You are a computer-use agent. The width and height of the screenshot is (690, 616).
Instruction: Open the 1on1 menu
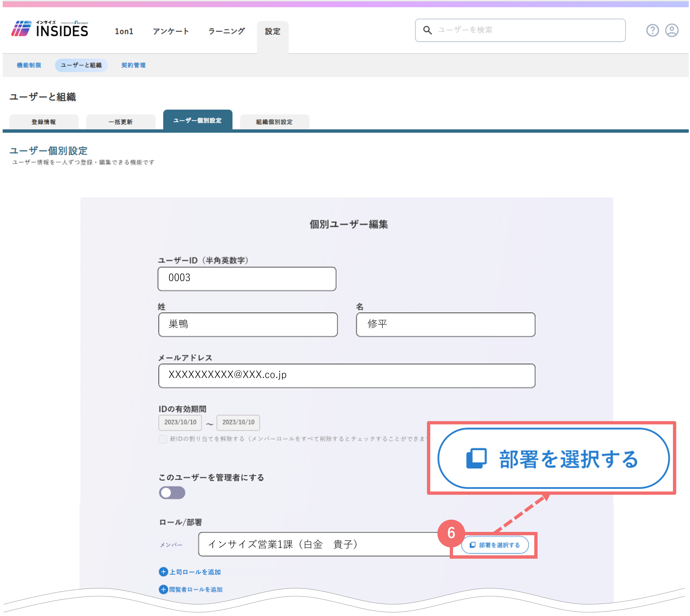click(x=124, y=32)
